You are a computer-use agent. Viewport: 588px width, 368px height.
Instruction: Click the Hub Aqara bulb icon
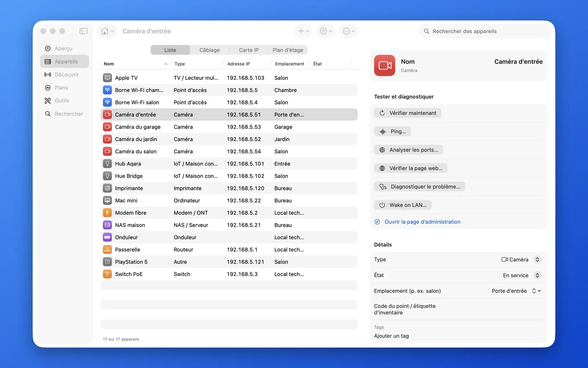[x=107, y=164]
